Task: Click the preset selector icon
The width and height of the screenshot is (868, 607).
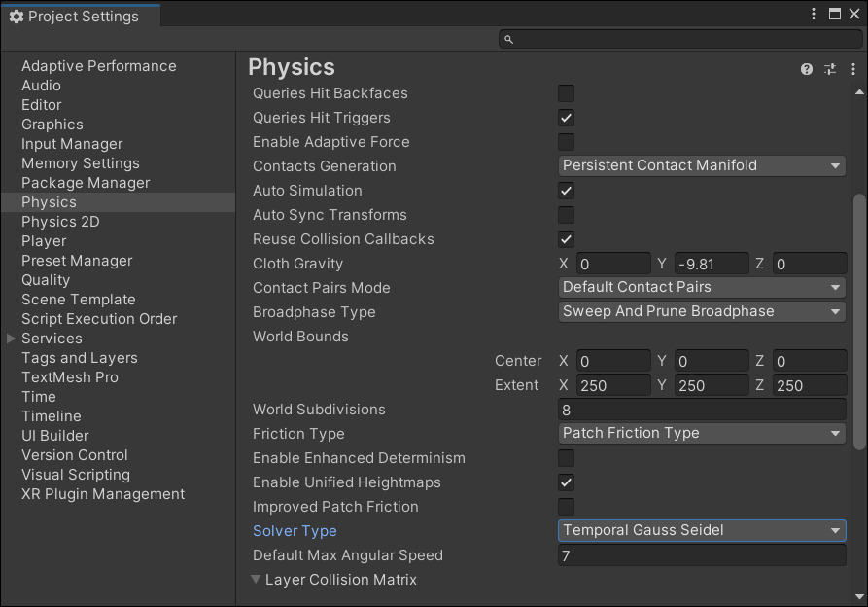Action: coord(831,69)
